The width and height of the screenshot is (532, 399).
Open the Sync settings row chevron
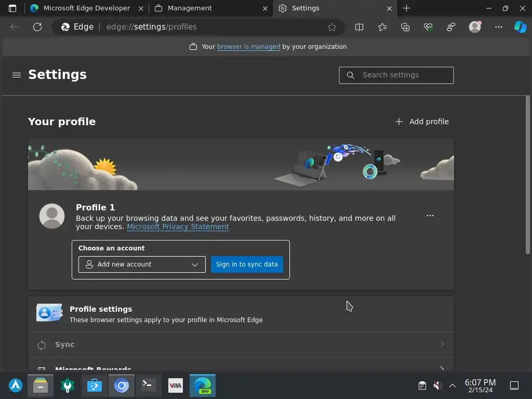(x=442, y=344)
